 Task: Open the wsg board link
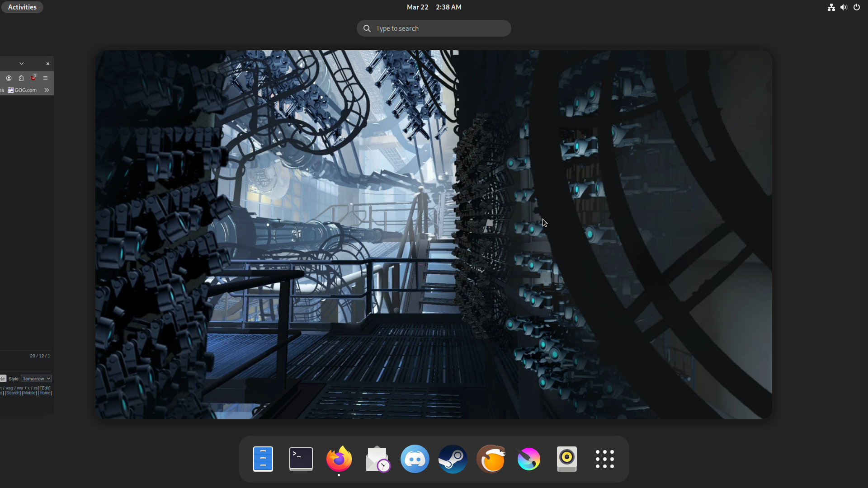tap(9, 388)
